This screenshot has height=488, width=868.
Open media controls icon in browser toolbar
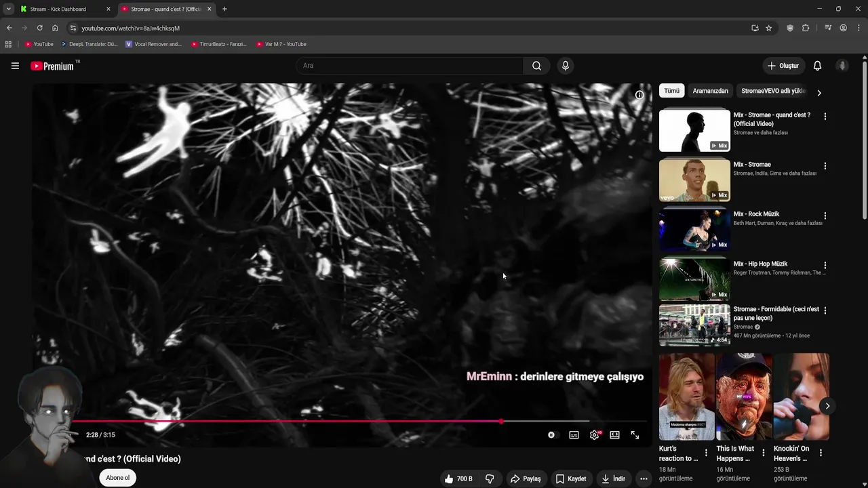[828, 28]
